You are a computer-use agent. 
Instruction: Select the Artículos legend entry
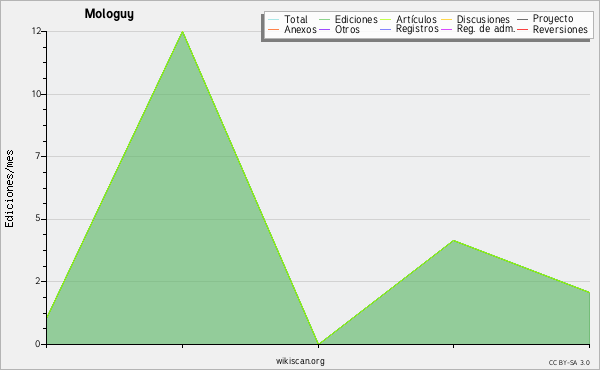[416, 19]
